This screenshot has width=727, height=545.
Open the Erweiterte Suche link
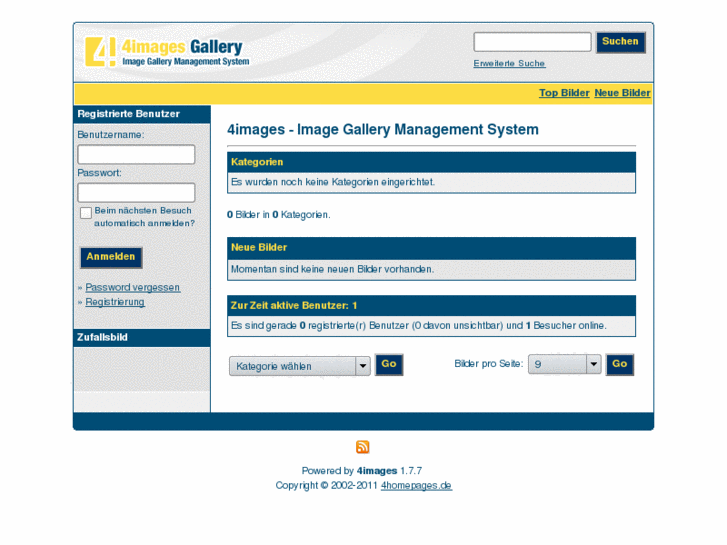[509, 63]
